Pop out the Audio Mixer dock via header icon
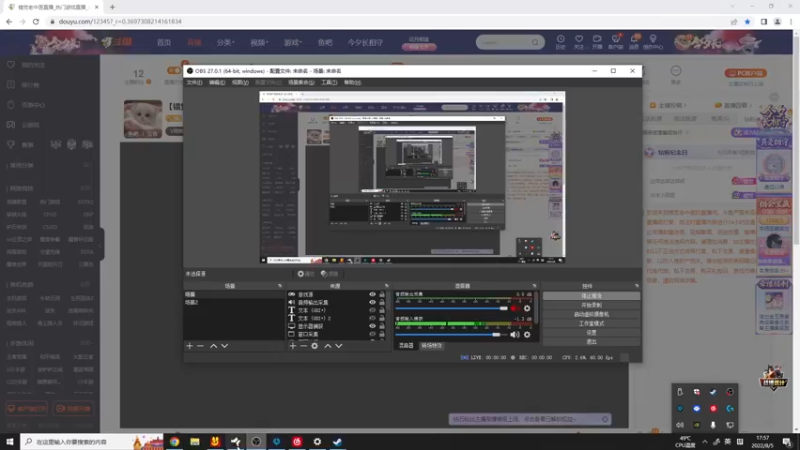800x450 pixels. tap(534, 286)
